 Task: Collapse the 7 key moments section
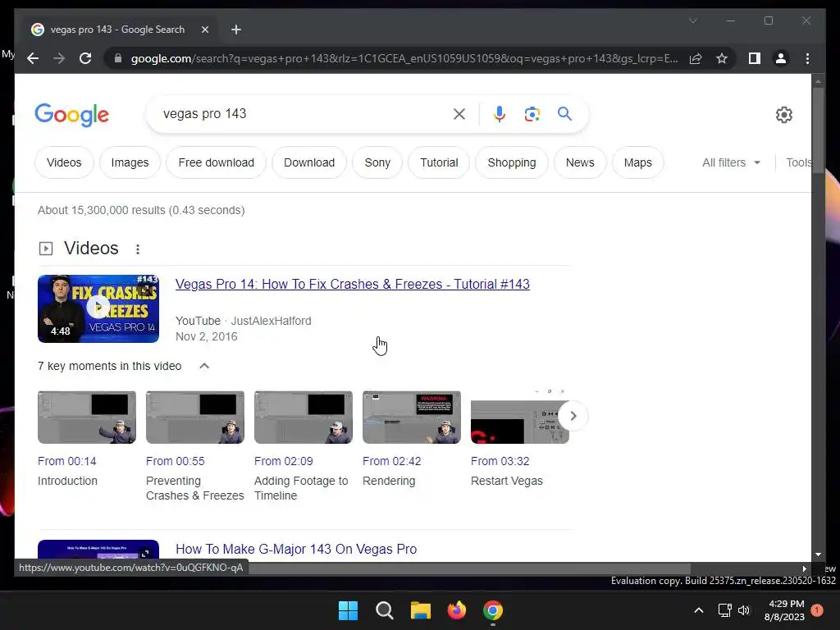[x=204, y=366]
